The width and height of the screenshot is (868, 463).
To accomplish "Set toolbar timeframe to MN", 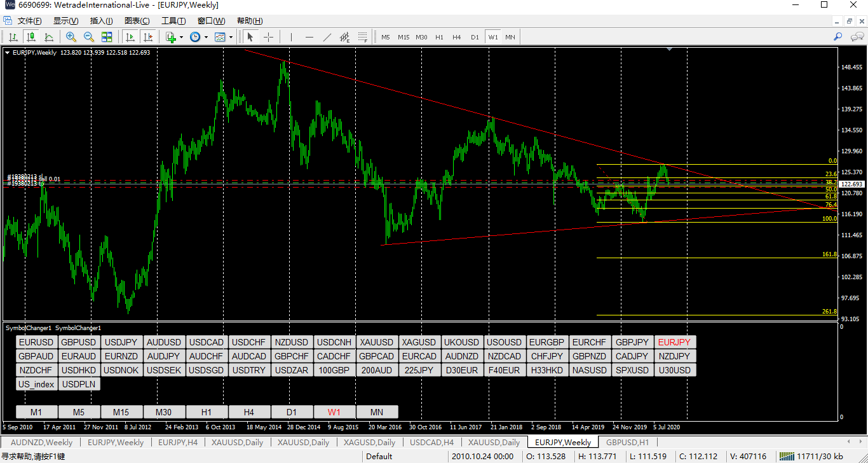I will pos(510,37).
